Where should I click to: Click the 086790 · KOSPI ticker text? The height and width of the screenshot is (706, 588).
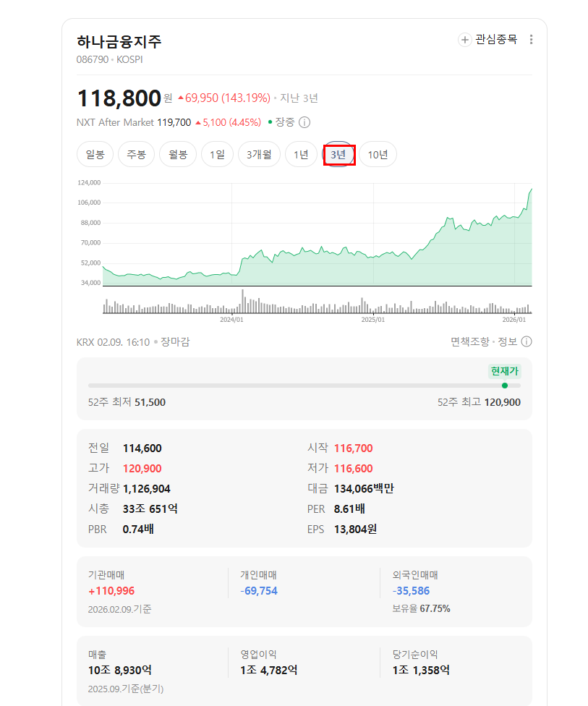tap(109, 59)
